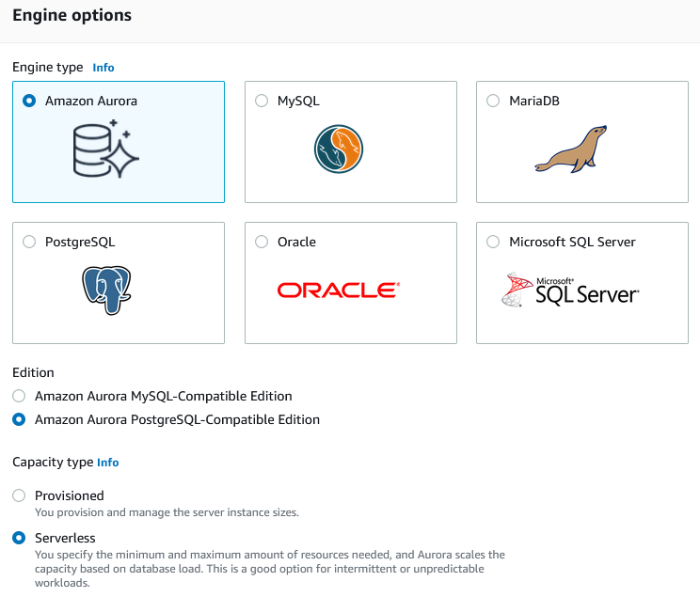Click the Edition section label
This screenshot has width=700, height=597.
(x=33, y=372)
